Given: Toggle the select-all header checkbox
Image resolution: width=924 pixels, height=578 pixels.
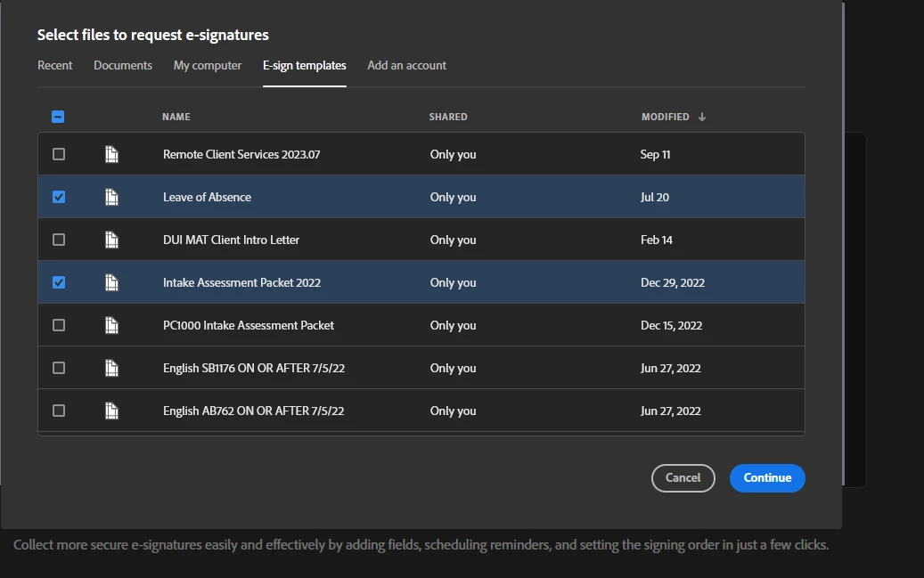Looking at the screenshot, I should point(59,117).
